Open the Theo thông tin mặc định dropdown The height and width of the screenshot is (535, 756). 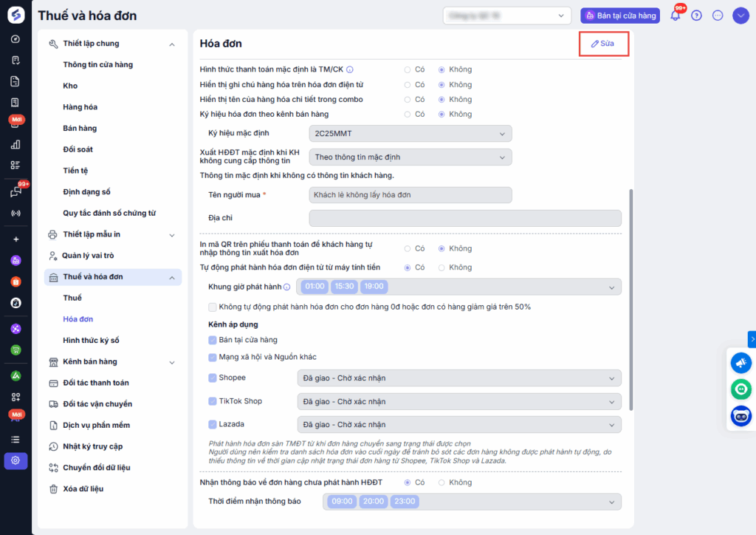coord(410,157)
